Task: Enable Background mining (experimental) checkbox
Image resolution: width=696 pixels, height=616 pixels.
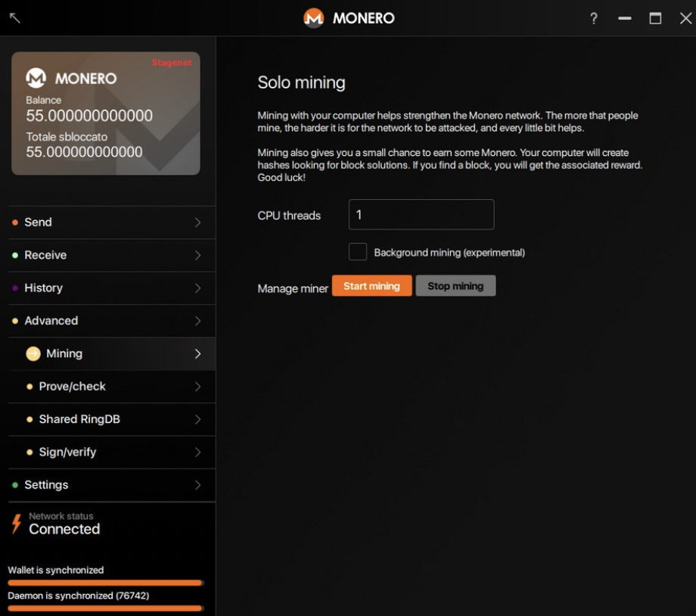Action: (x=358, y=252)
